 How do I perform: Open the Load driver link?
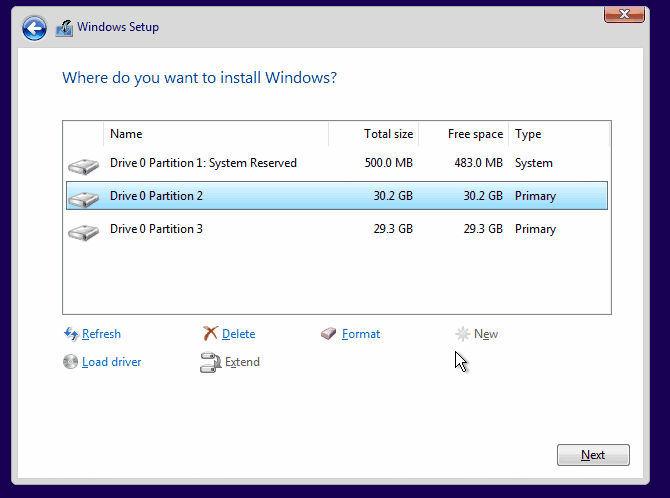click(112, 362)
